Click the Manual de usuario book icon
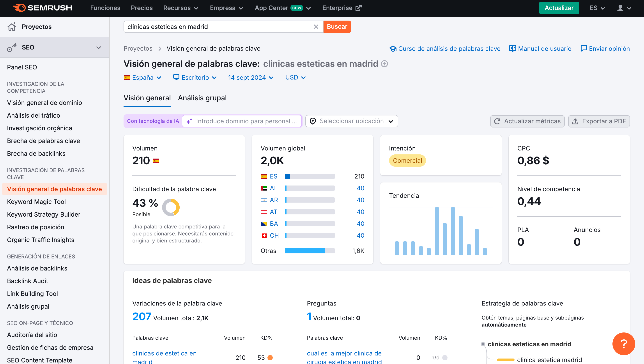644x364 pixels. tap(513, 48)
